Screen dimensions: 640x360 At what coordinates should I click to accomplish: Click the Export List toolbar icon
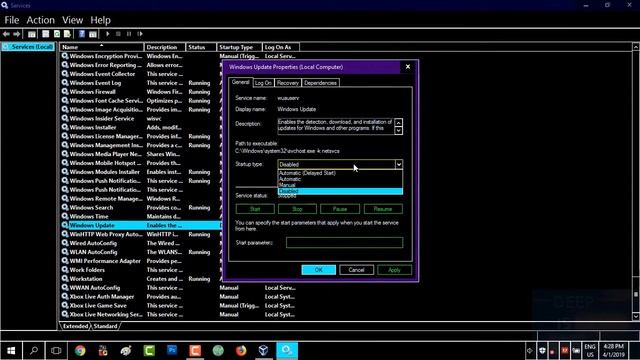click(67, 34)
